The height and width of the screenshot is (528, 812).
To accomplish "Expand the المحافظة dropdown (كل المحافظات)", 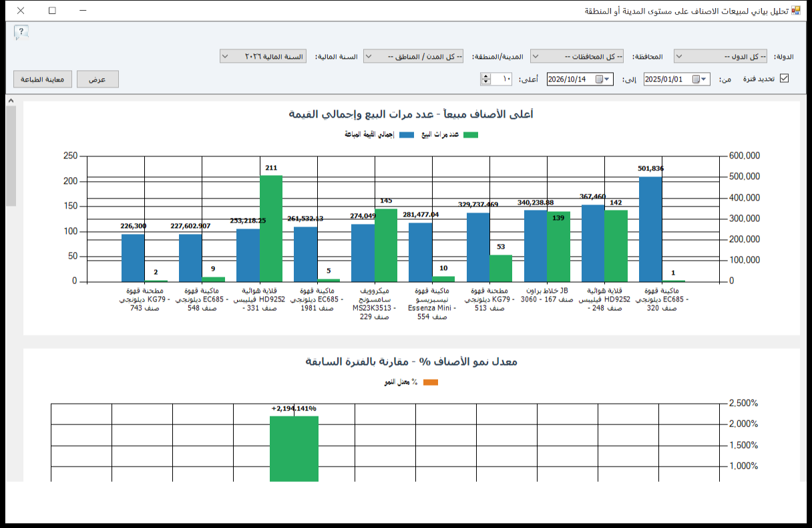I will (x=577, y=57).
